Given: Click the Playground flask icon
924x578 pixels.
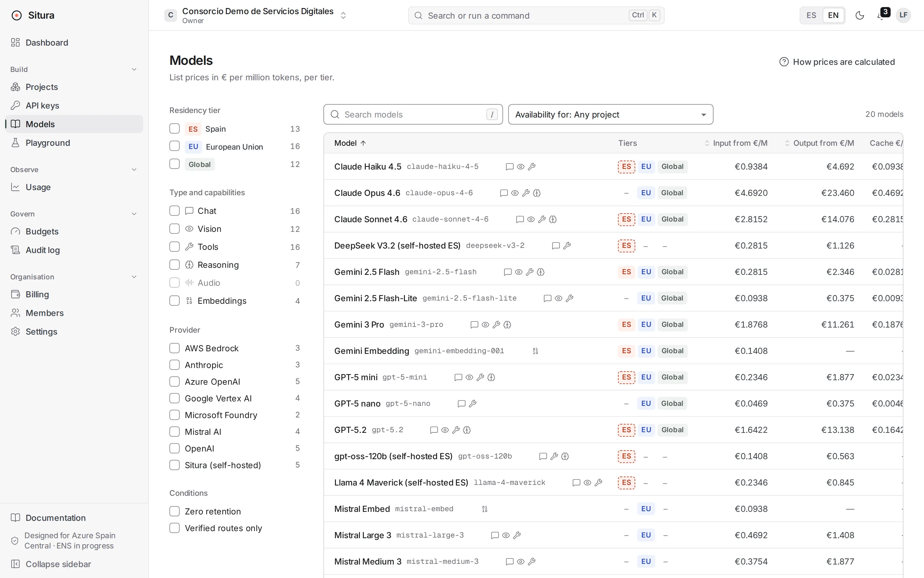Looking at the screenshot, I should (x=15, y=143).
